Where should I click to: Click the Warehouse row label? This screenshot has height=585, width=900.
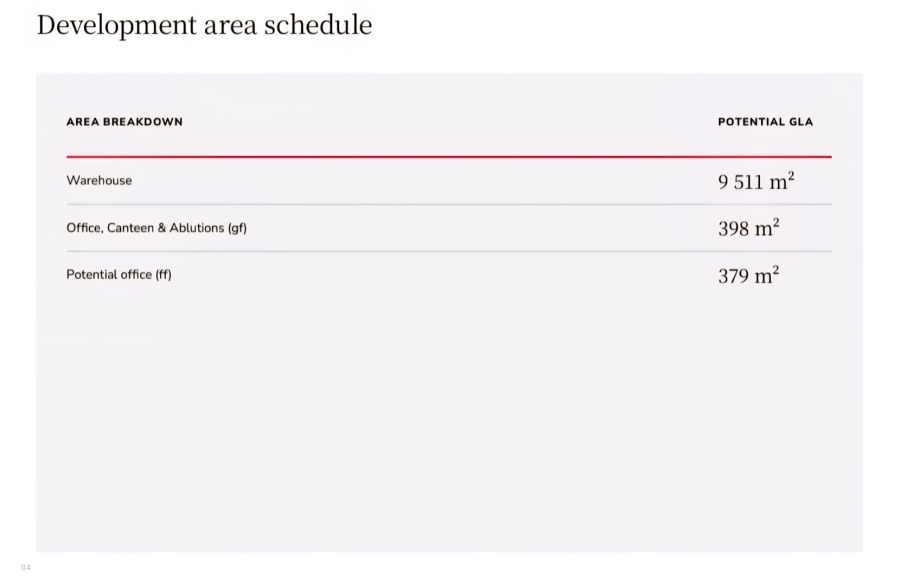pos(99,180)
